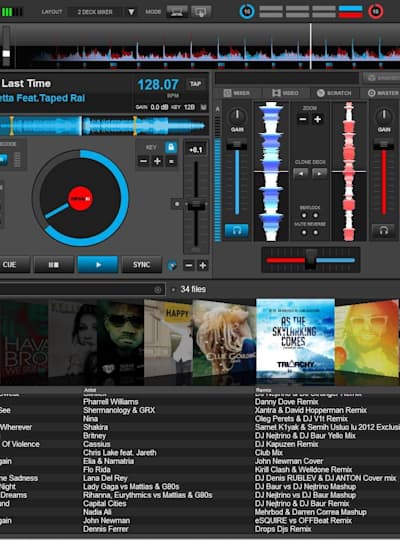The image size is (400, 540).
Task: Zoom in the scratch waveform with plus
Action: (x=317, y=120)
